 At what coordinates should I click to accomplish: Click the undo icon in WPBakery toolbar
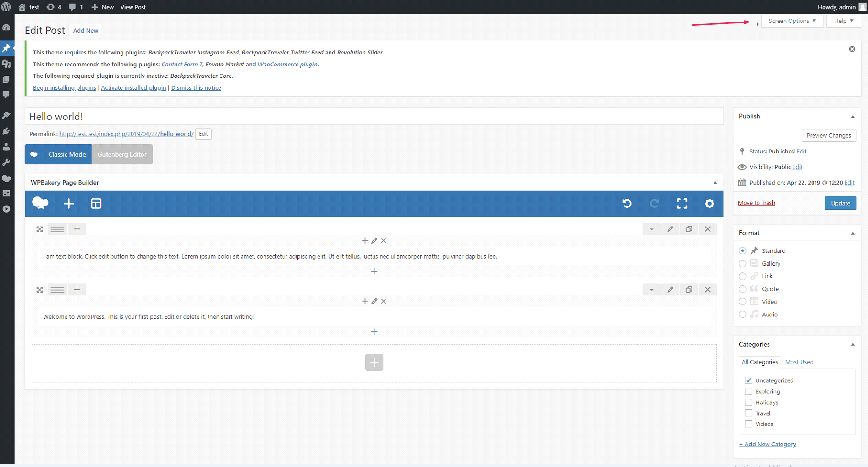click(x=627, y=204)
